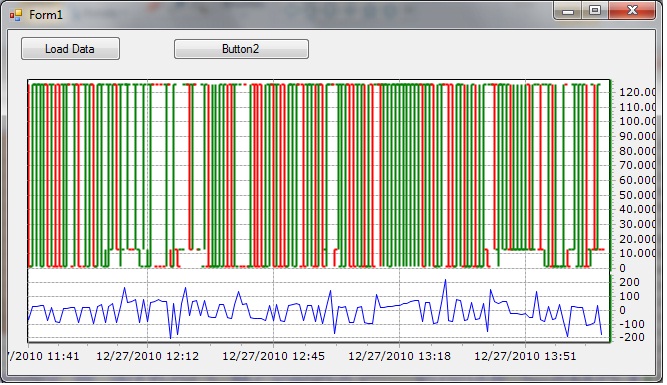The width and height of the screenshot is (667, 385).
Task: Click the 12/27/2010 12:45 axis label
Action: (273, 356)
